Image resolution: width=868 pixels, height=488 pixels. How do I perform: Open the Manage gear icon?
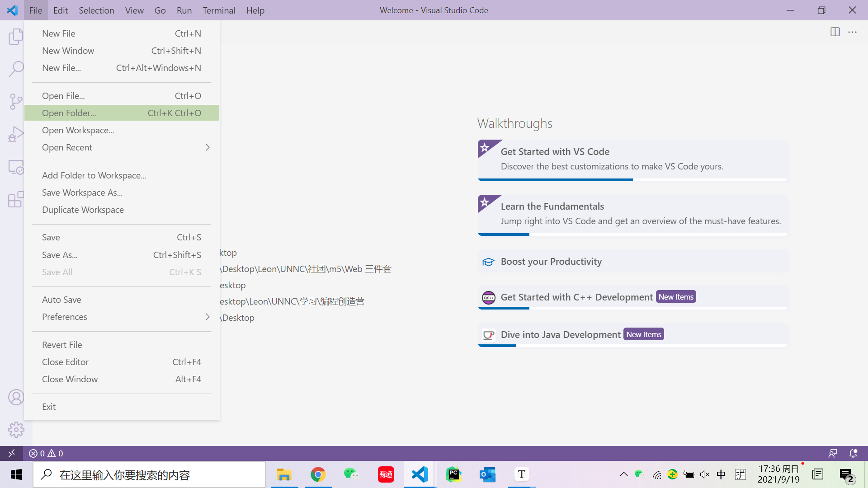(x=16, y=430)
